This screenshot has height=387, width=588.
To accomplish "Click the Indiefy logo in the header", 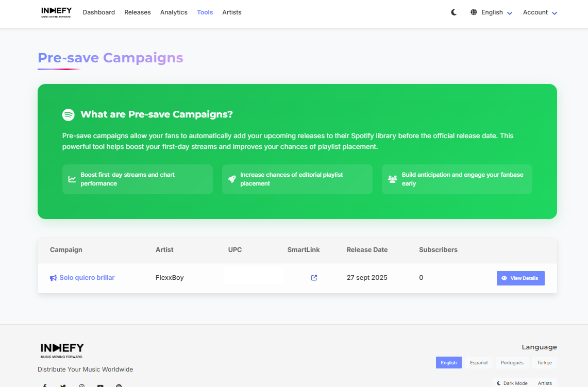I will click(56, 12).
